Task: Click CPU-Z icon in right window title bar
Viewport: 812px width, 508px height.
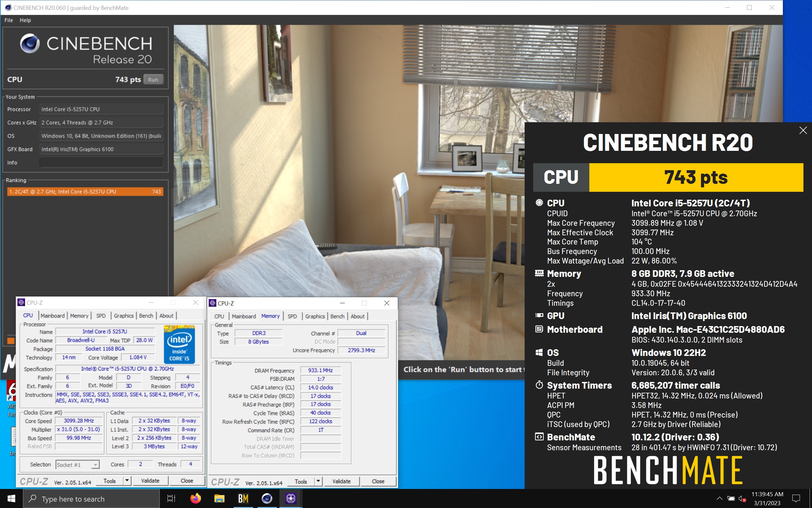Action: (213, 303)
